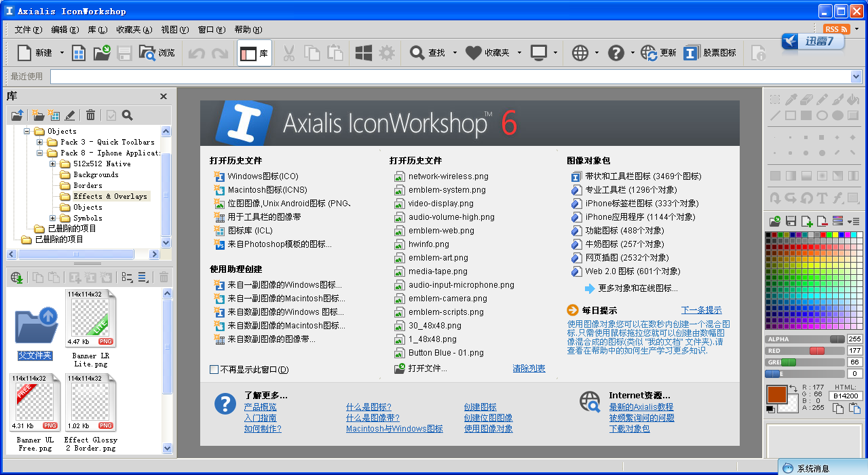Click the 新建 new document icon
Image resolution: width=868 pixels, height=475 pixels.
(24, 52)
